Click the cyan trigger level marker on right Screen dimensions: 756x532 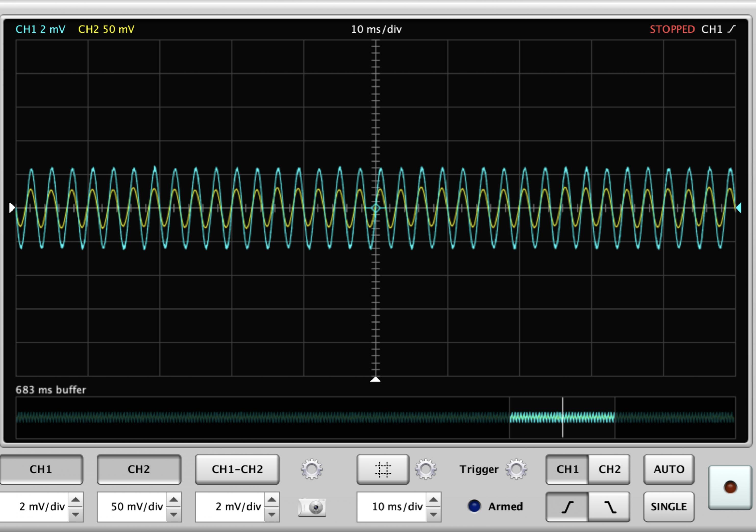pos(739,208)
